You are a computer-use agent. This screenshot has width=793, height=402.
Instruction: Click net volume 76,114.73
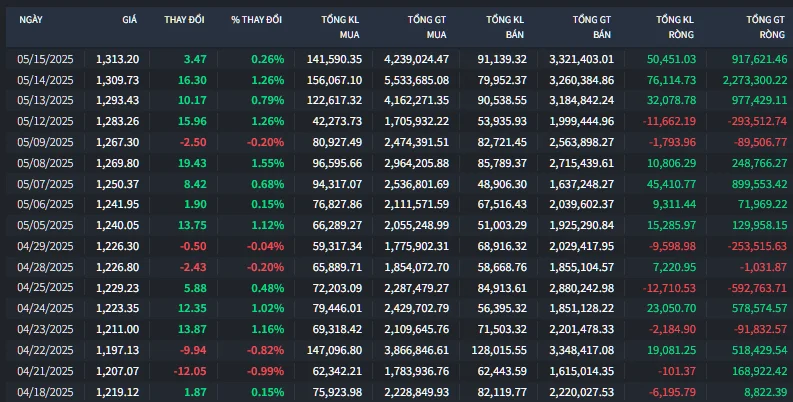tap(672, 80)
